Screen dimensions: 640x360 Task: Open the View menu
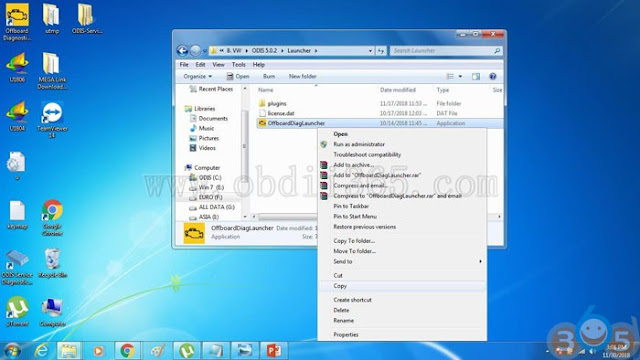coord(218,64)
